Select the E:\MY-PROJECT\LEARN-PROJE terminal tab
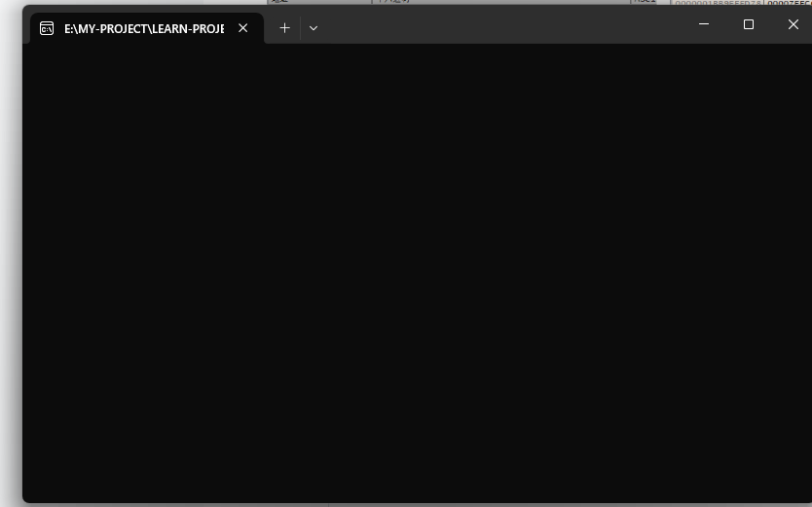Image resolution: width=812 pixels, height=507 pixels. pyautogui.click(x=147, y=28)
